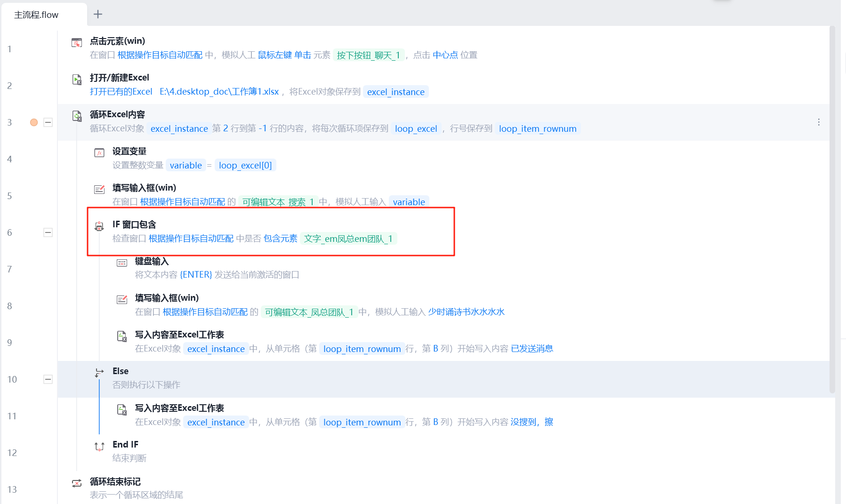Select the 打开/新建Excel step icon
846x504 pixels.
point(77,80)
